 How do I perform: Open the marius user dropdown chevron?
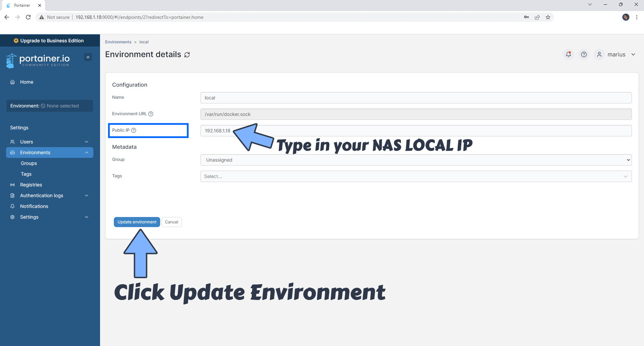click(633, 54)
